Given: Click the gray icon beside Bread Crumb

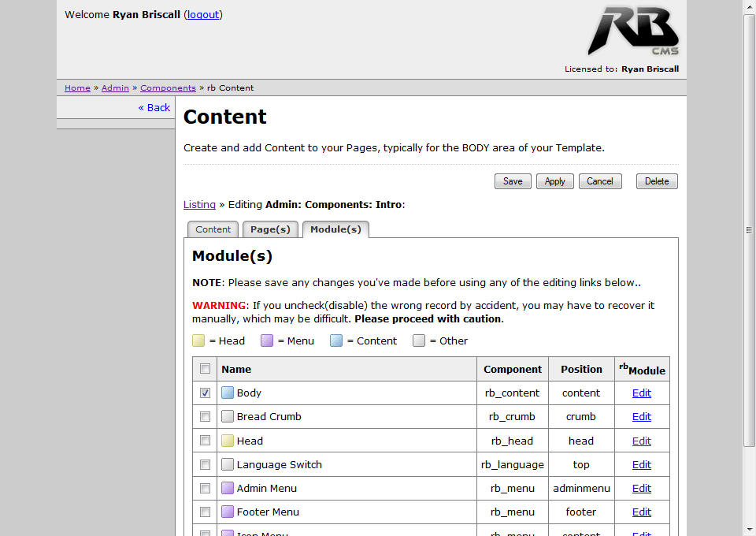Looking at the screenshot, I should [x=228, y=417].
